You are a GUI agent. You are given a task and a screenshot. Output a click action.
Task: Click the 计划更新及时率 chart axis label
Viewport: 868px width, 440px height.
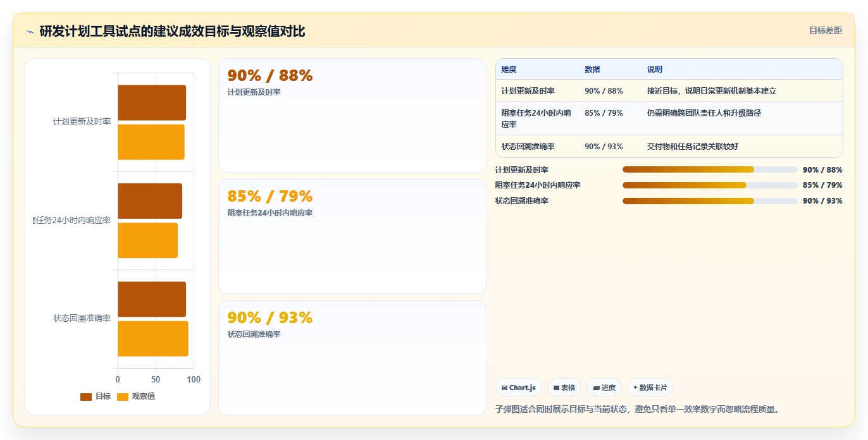pos(82,122)
